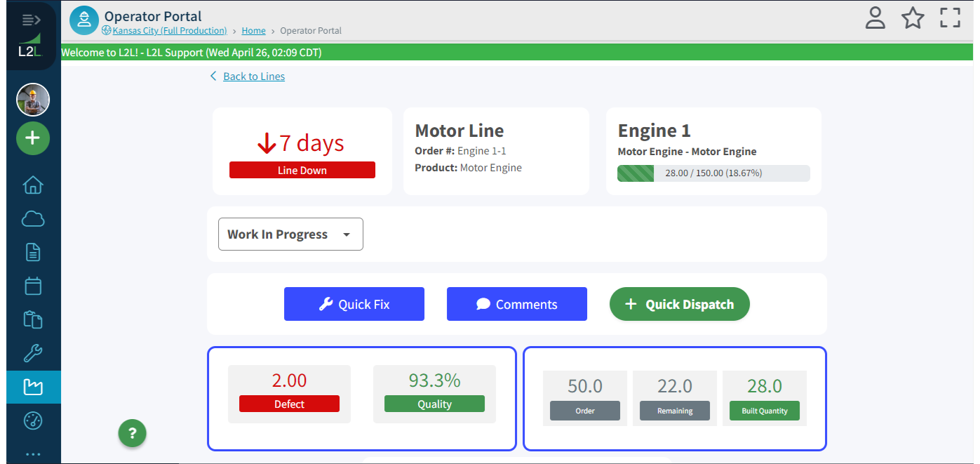Click the Motor Line heading
The image size is (980, 464).
pyautogui.click(x=459, y=131)
